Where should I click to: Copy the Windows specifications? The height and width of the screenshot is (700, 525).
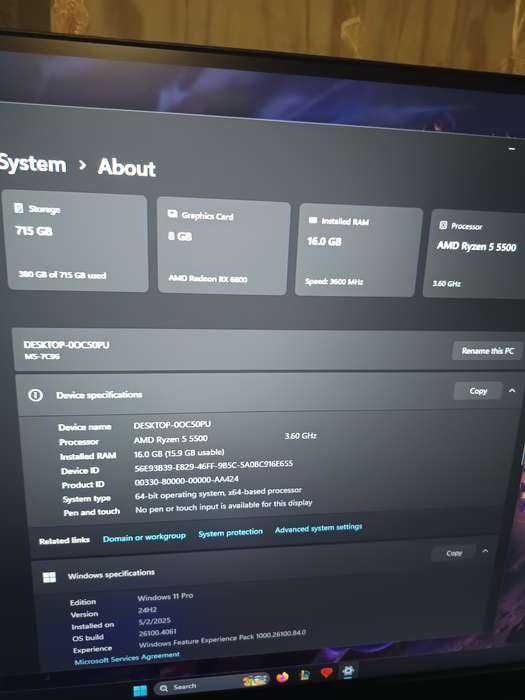[454, 553]
